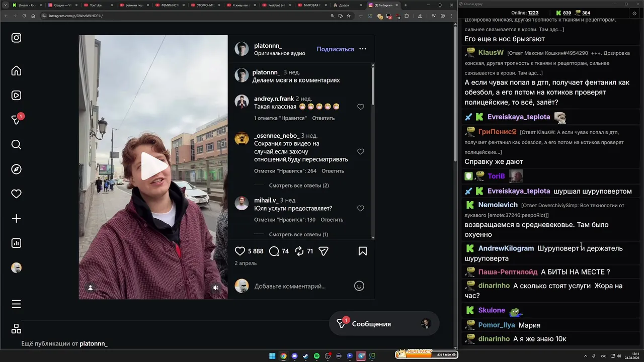This screenshot has height=362, width=644.
Task: Open Explore compass icon in sidebar
Action: click(x=16, y=169)
